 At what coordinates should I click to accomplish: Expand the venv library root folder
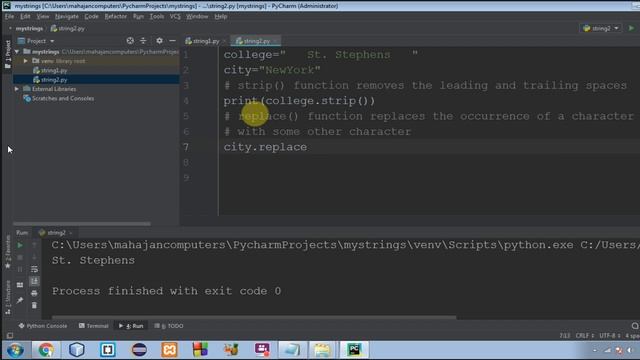coord(26,61)
